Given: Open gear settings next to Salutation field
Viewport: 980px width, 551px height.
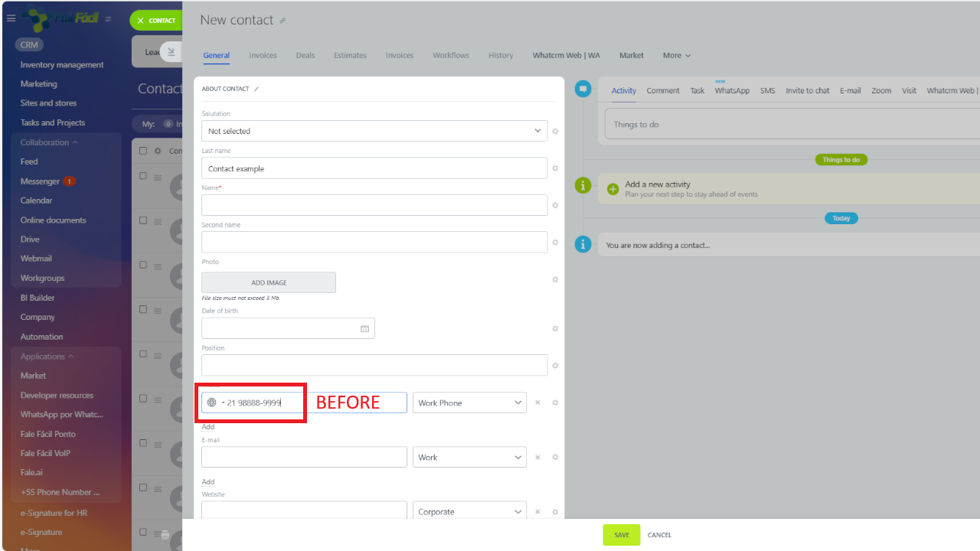Looking at the screenshot, I should [555, 132].
